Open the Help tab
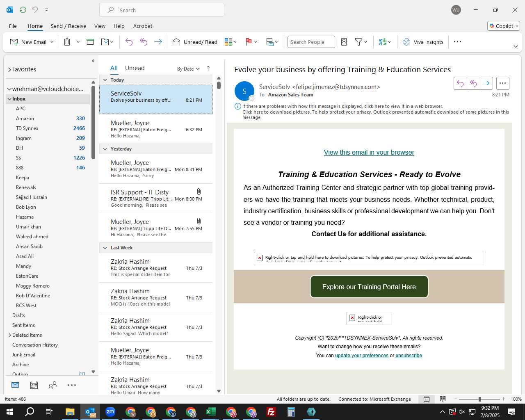This screenshot has width=525, height=420. [119, 26]
